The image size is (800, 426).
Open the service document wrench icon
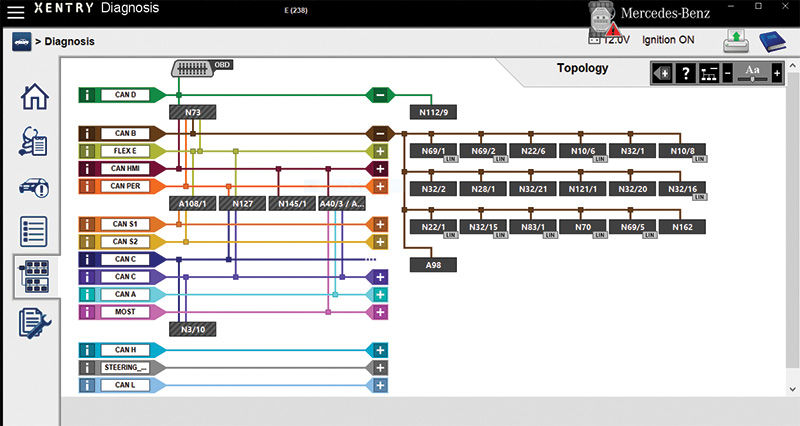coord(35,323)
